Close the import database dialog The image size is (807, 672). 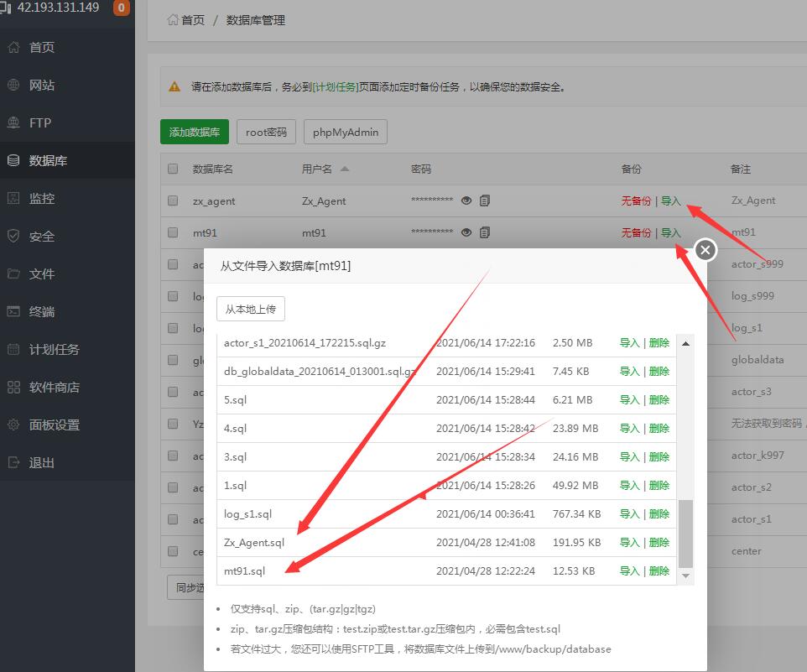(705, 249)
